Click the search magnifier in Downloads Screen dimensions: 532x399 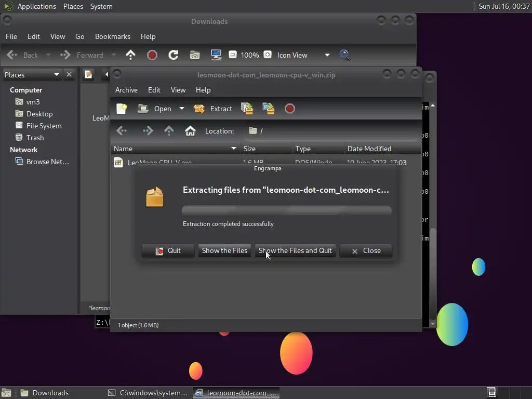344,55
